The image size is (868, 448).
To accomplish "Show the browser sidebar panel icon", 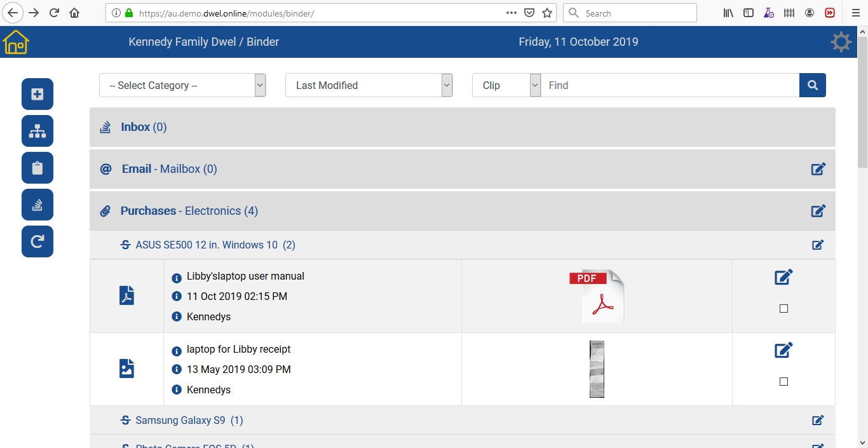I will click(749, 13).
